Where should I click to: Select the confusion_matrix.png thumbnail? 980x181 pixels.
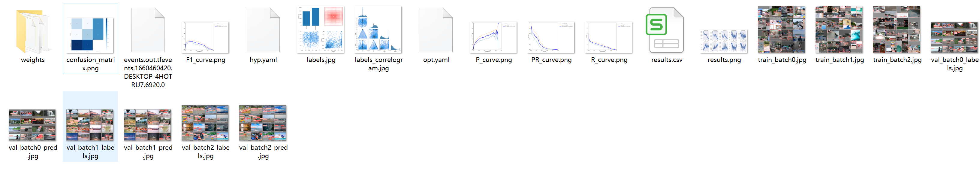(x=90, y=34)
